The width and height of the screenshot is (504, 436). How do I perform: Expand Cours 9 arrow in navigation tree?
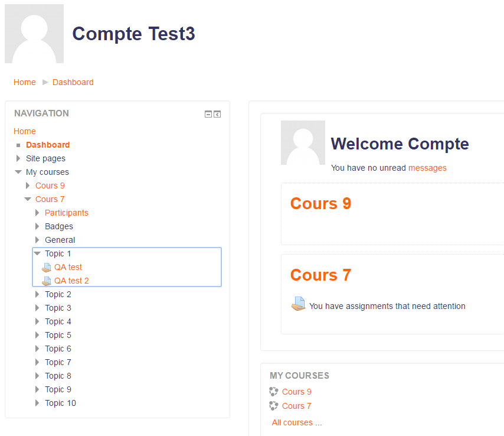28,186
